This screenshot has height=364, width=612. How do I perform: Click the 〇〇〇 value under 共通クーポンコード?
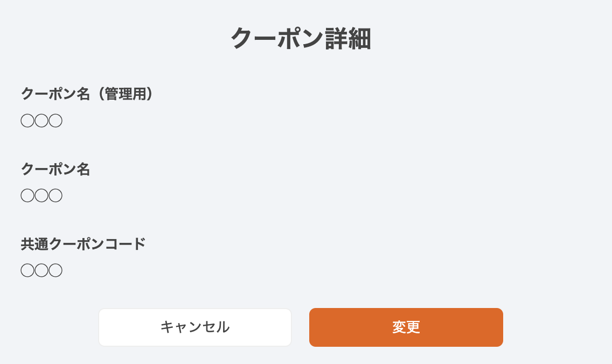[41, 270]
